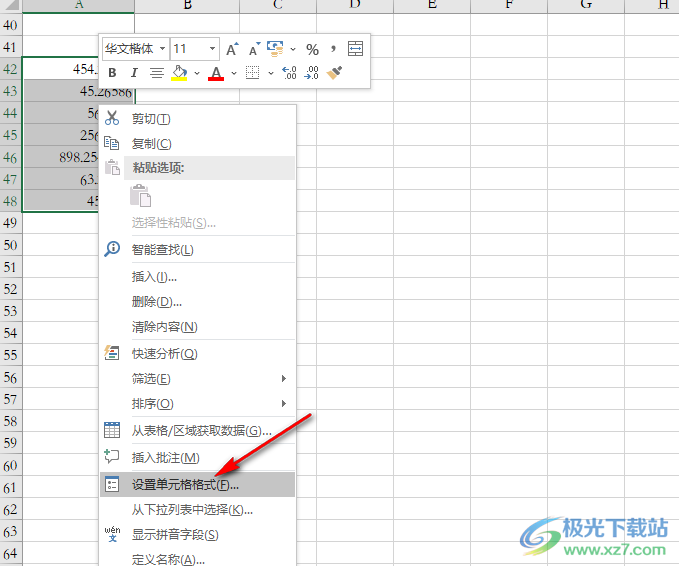Choose 定义名称(A)...
679x566 pixels.
(x=197, y=559)
